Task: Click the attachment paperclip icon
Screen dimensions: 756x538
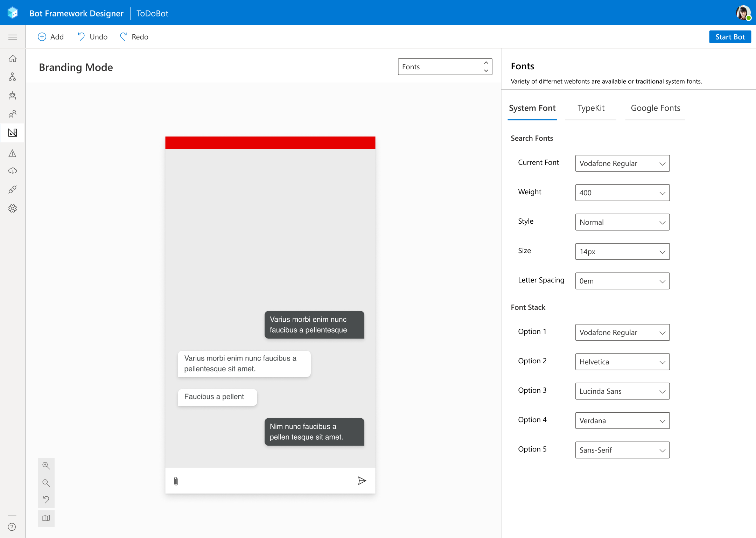Action: coord(176,481)
